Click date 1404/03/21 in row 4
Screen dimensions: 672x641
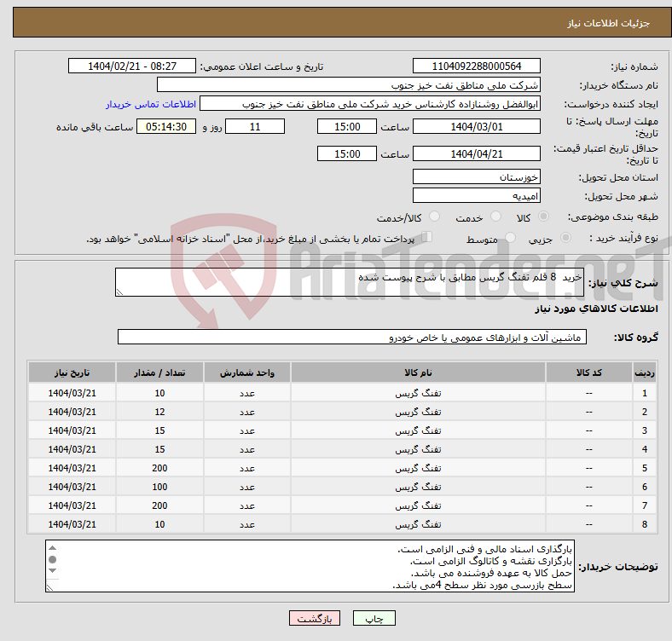(72, 449)
